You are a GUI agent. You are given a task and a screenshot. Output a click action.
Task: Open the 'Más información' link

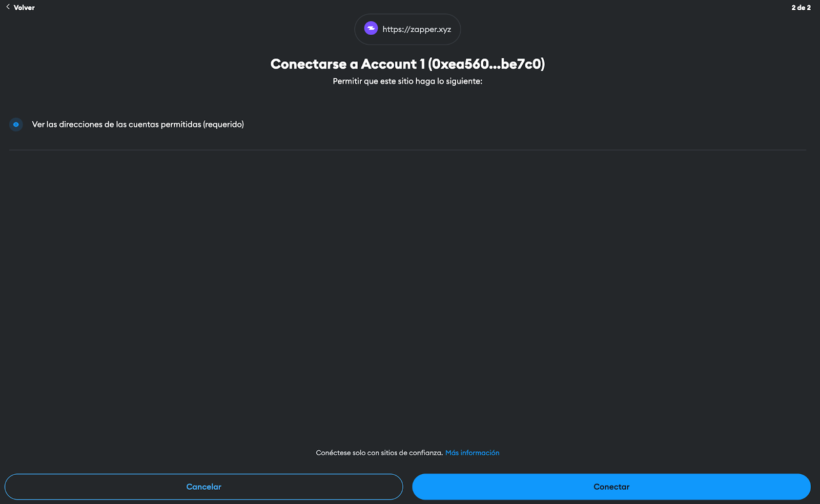pos(472,453)
